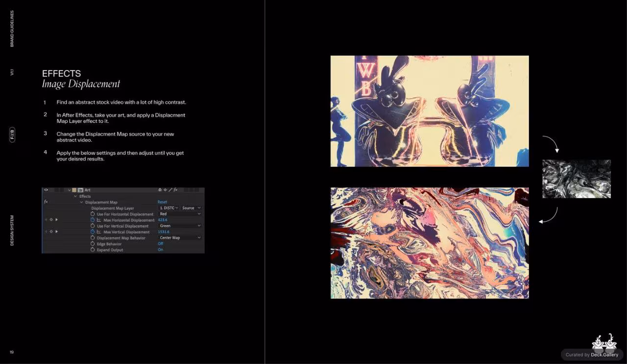Collapse the Art layer's twirl-down arrow
This screenshot has width=627, height=364.
[70, 190]
